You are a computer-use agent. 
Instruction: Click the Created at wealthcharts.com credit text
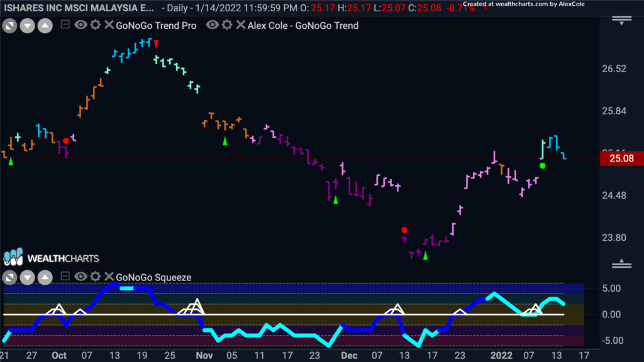[524, 4]
